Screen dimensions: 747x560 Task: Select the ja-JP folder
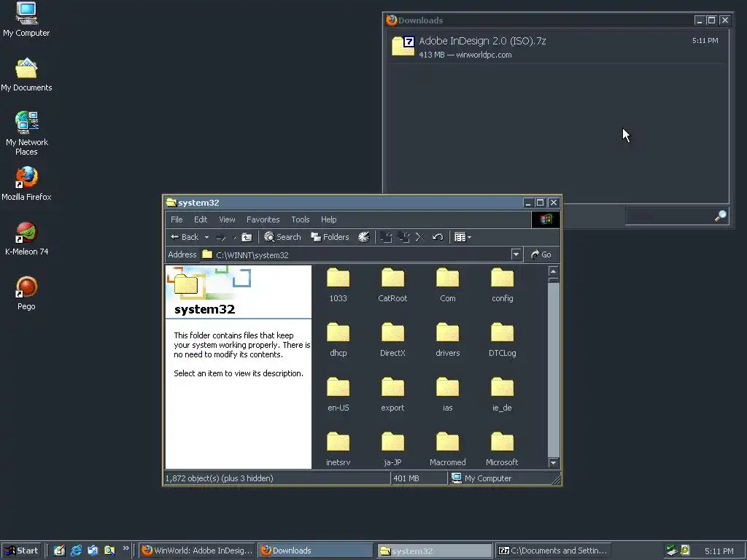point(392,449)
